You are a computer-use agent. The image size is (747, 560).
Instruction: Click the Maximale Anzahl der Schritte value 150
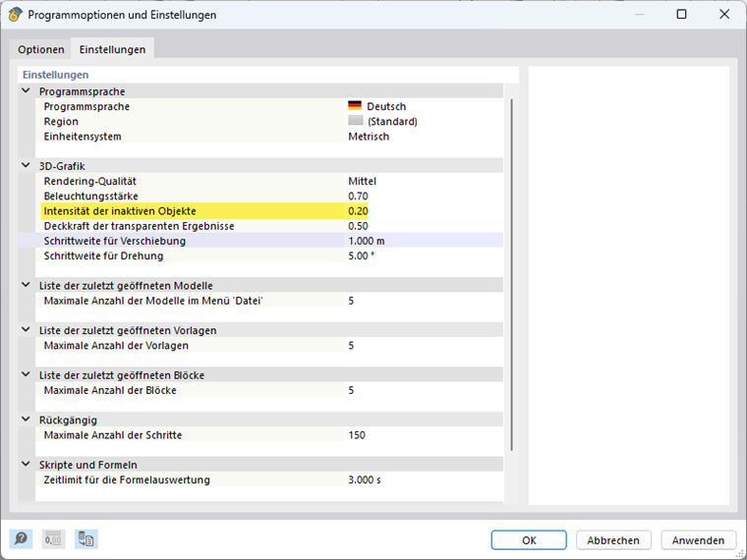point(357,435)
